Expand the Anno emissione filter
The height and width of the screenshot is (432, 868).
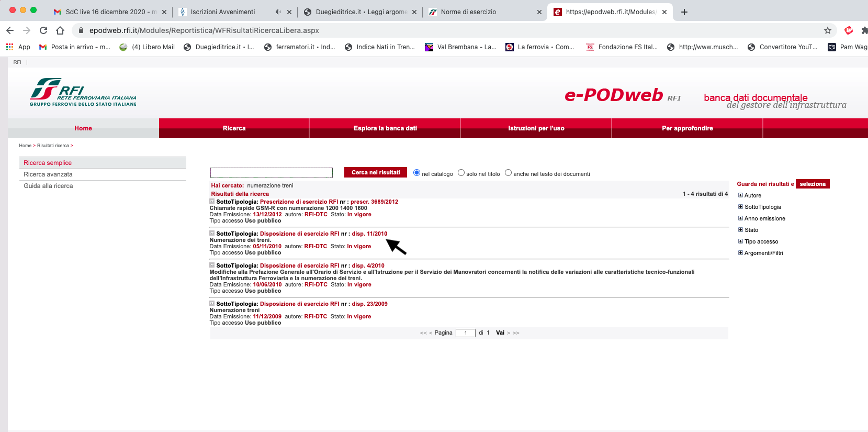[740, 218]
